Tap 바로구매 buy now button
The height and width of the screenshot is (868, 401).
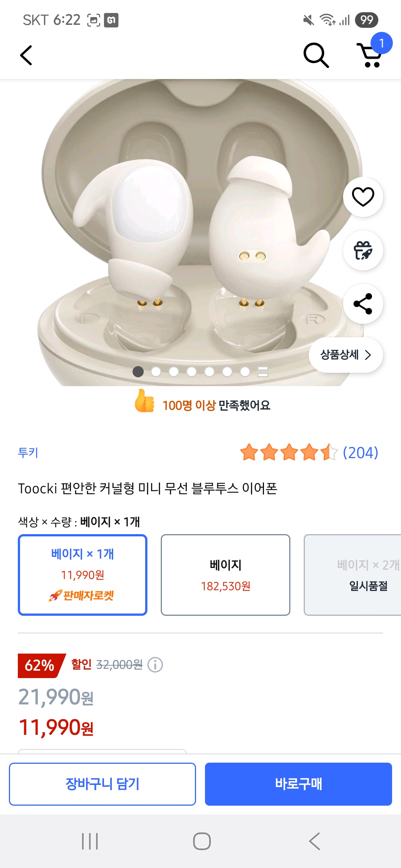(x=298, y=784)
